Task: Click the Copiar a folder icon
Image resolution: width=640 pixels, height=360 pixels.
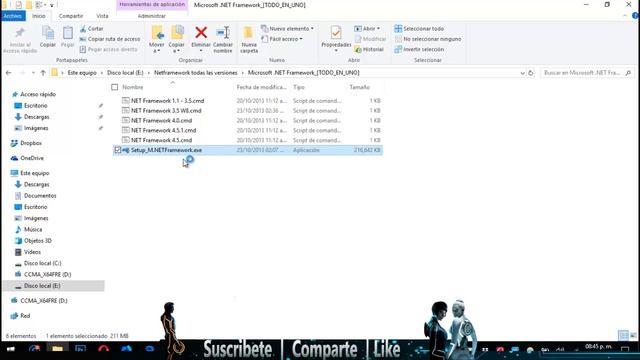Action: click(x=177, y=33)
